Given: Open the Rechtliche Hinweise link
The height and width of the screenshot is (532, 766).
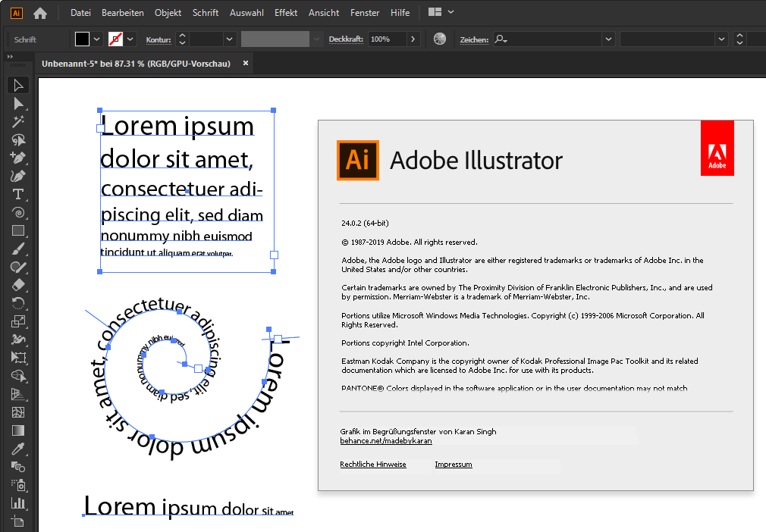Looking at the screenshot, I should [373, 464].
